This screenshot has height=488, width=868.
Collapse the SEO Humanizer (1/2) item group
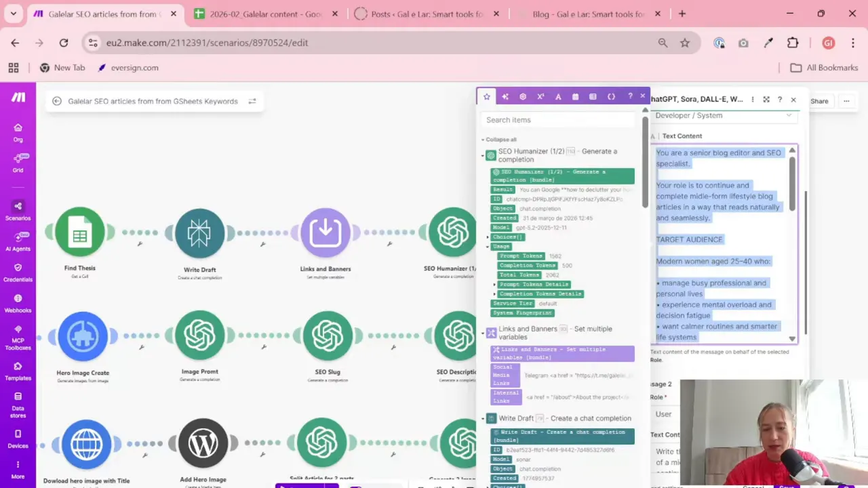[483, 155]
